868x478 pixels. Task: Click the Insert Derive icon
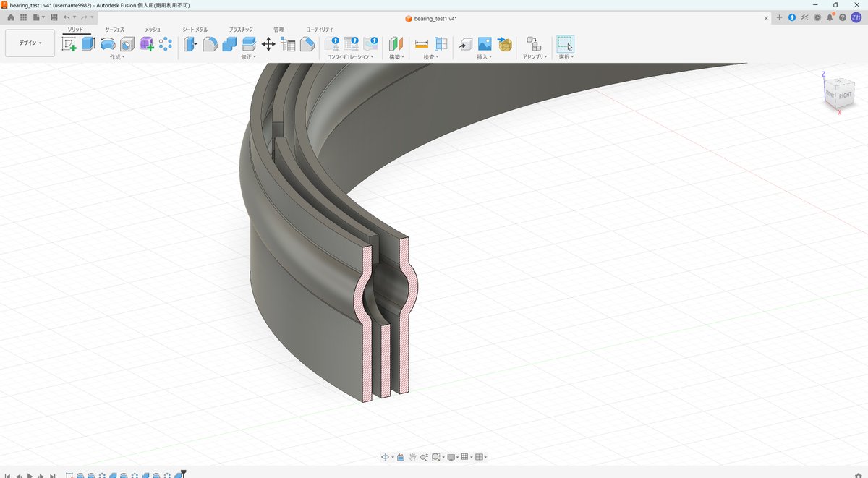tap(466, 44)
